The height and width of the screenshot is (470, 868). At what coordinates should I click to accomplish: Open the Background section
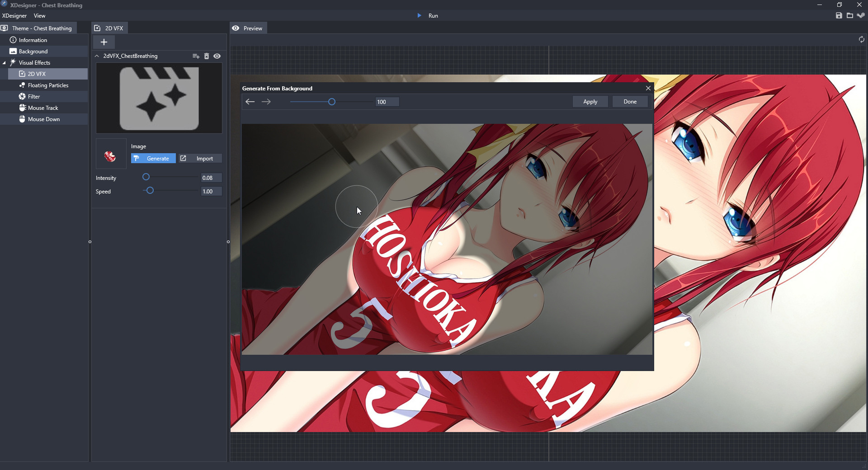click(33, 51)
